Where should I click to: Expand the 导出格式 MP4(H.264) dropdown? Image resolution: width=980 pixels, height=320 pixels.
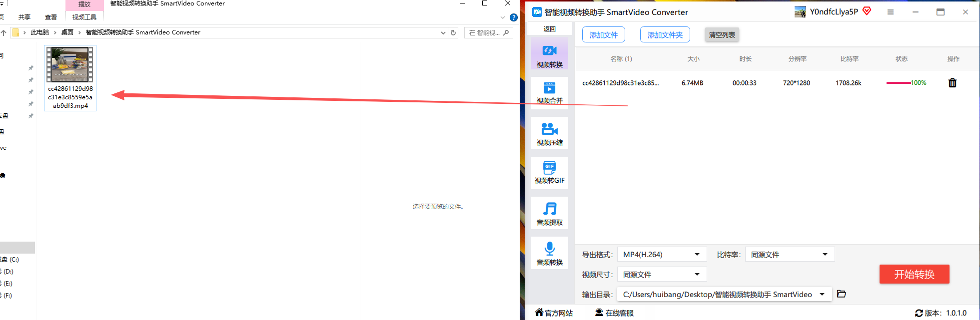pos(662,255)
